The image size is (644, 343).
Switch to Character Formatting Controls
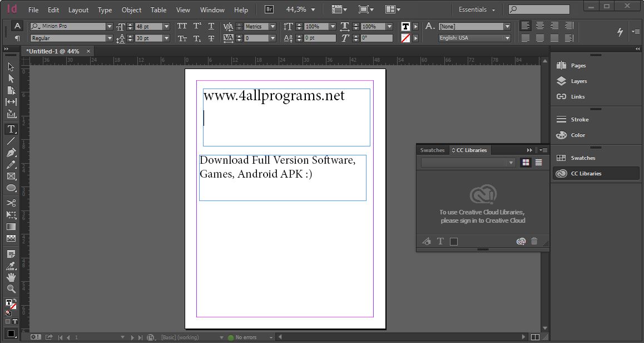click(x=17, y=26)
